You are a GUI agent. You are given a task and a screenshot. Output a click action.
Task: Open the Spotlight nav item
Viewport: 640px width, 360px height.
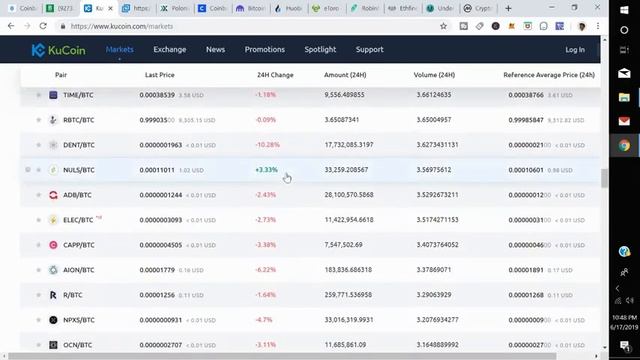(320, 49)
